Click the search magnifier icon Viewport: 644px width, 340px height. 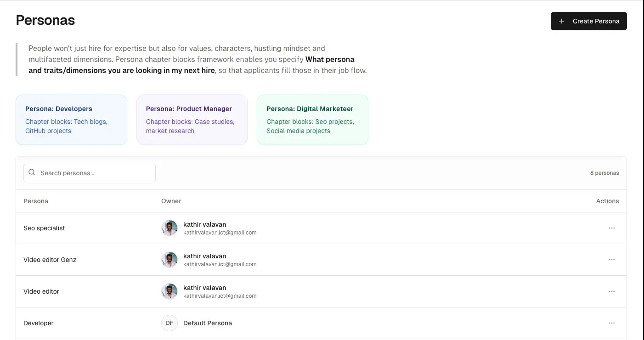click(x=32, y=173)
